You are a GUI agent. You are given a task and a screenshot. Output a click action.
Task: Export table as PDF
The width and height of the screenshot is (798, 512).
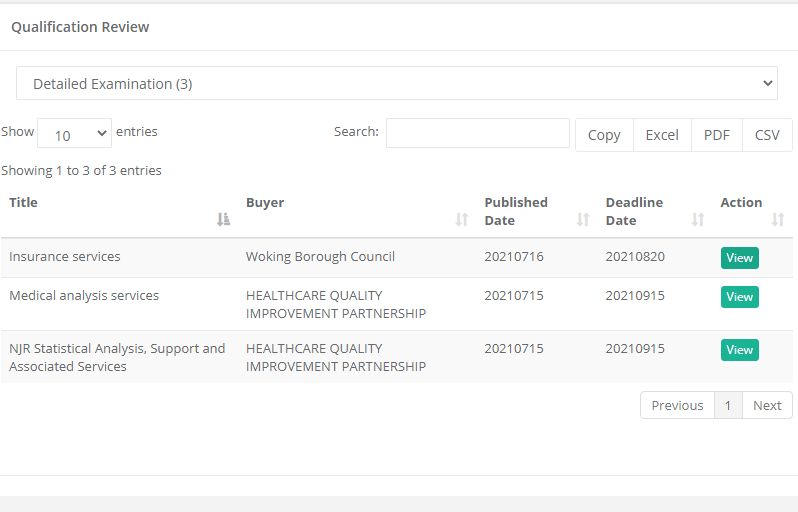point(717,135)
